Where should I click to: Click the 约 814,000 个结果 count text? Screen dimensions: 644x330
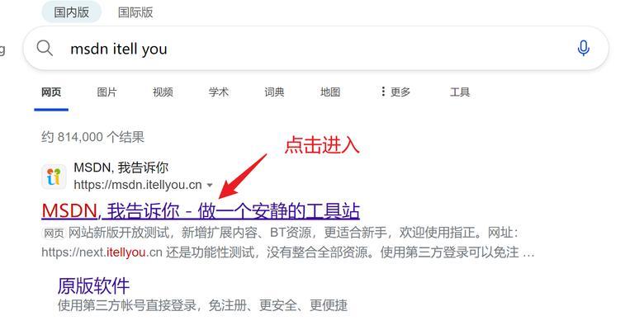pos(92,137)
